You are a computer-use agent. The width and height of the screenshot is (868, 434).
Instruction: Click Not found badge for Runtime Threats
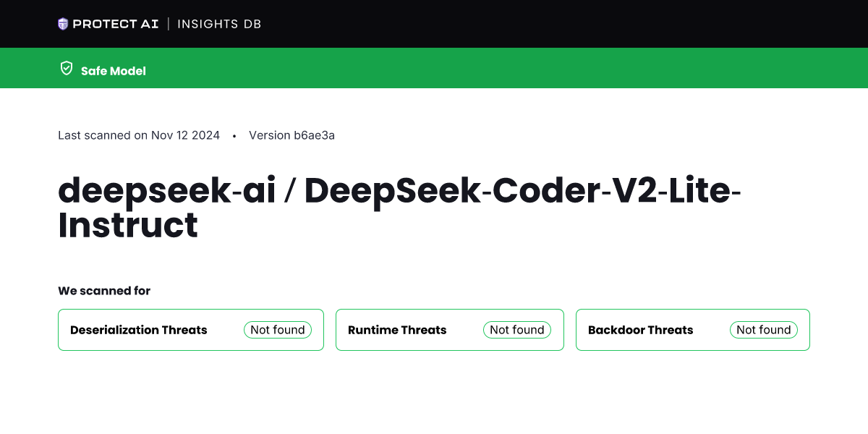click(x=517, y=330)
